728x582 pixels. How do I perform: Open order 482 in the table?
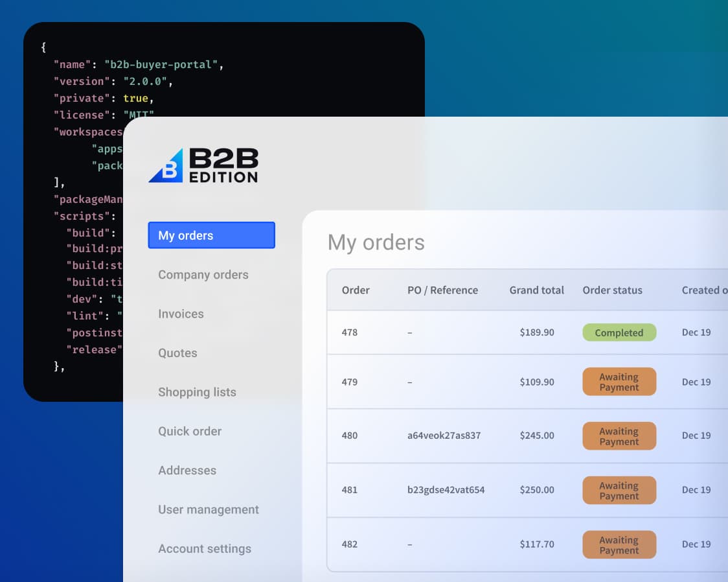[x=350, y=544]
